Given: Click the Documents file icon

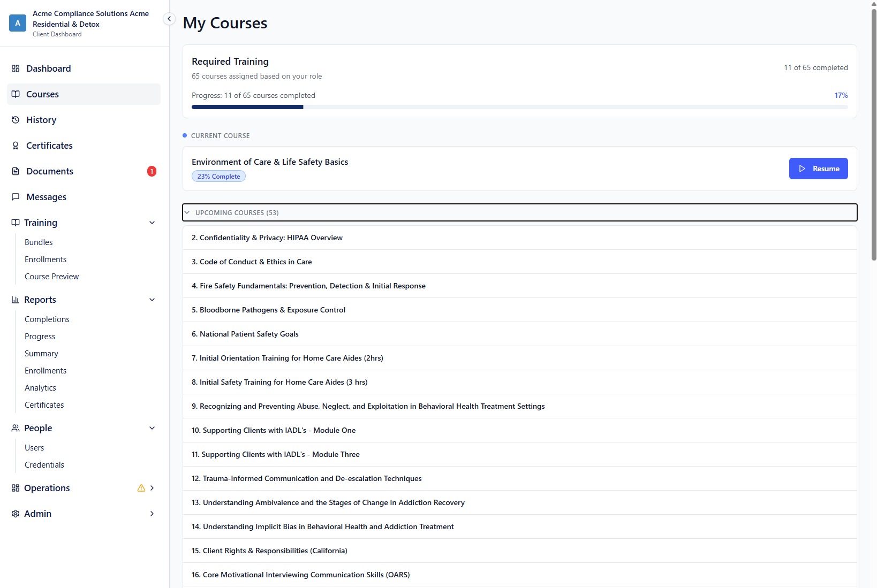Looking at the screenshot, I should 16,171.
